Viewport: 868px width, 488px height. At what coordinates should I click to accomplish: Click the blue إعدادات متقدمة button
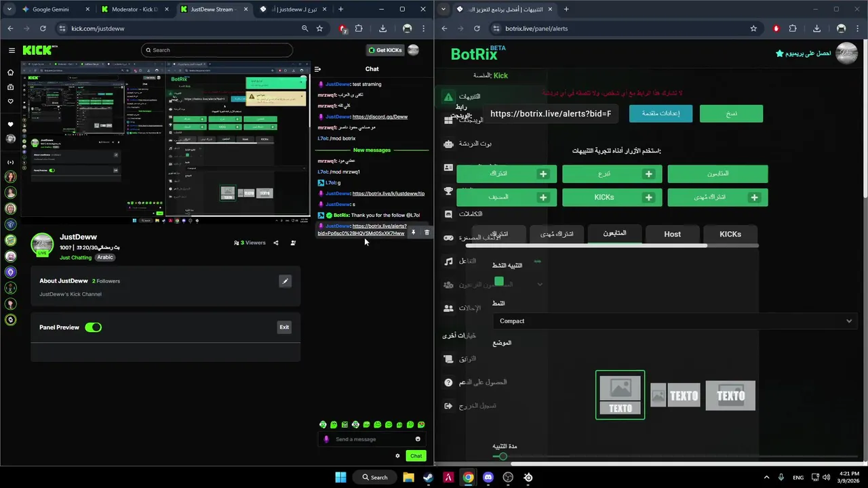pyautogui.click(x=660, y=113)
